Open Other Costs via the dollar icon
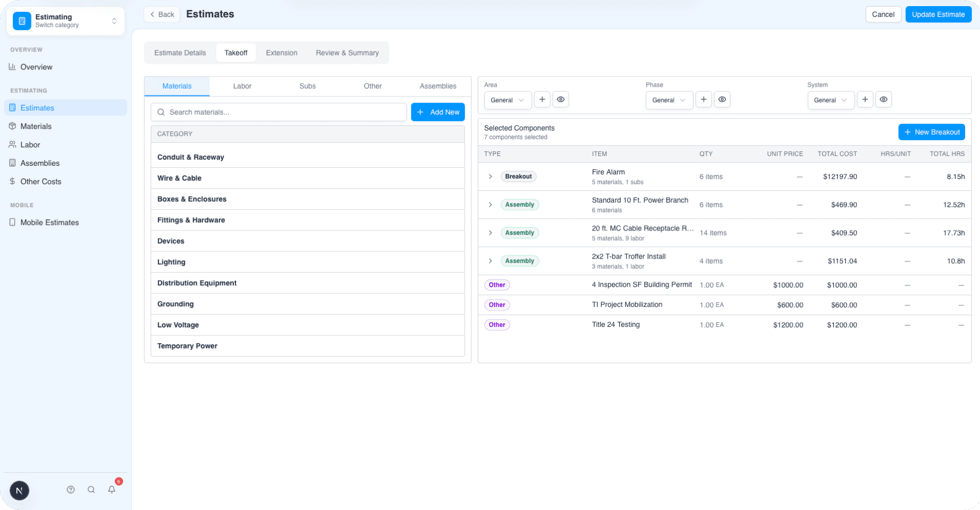980x510 pixels. (x=12, y=181)
